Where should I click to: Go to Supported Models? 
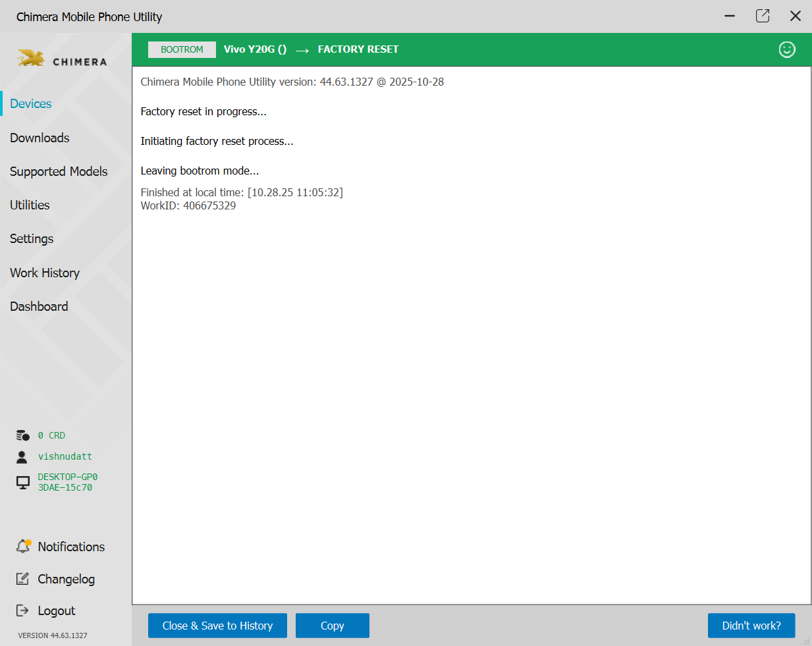tap(59, 171)
